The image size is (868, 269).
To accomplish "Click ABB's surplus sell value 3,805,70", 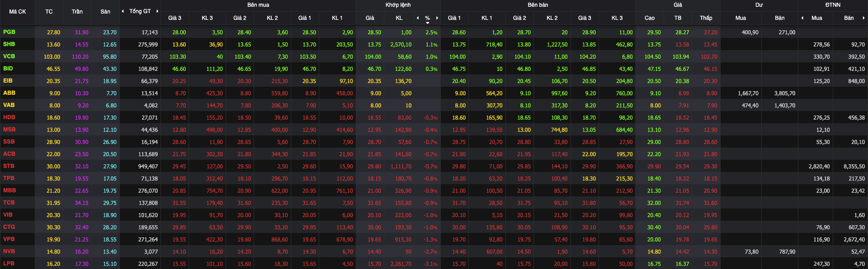I will coord(785,93).
